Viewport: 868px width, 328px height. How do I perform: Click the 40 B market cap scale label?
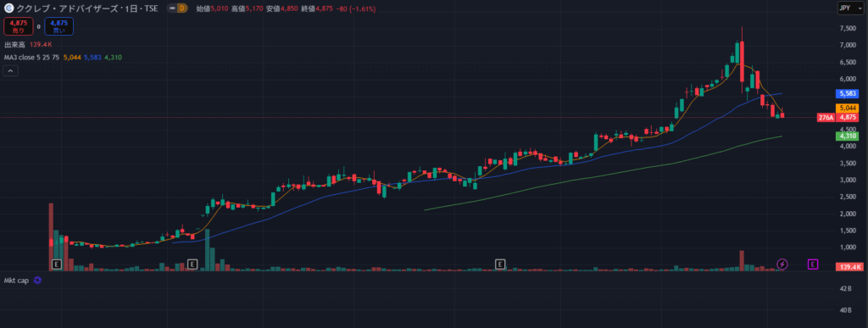pyautogui.click(x=846, y=310)
